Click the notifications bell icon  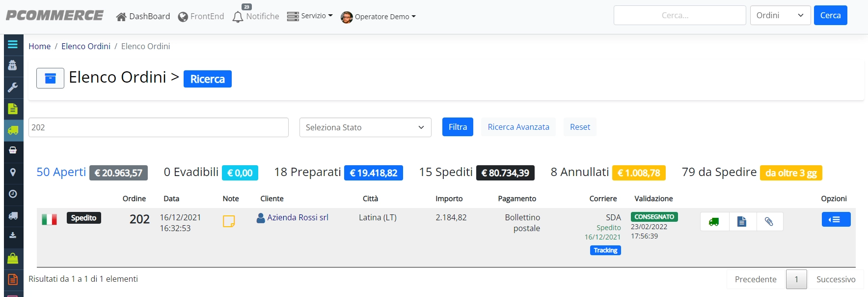coord(238,17)
